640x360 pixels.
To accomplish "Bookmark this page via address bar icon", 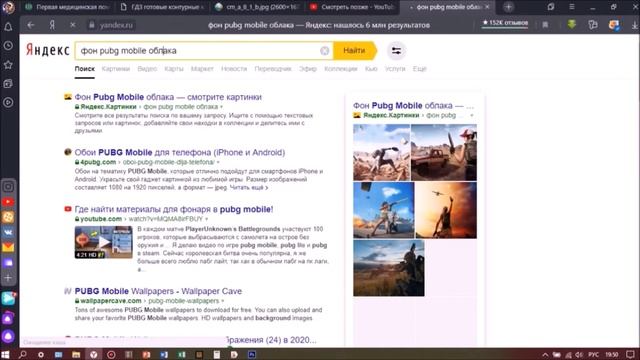I will click(545, 25).
